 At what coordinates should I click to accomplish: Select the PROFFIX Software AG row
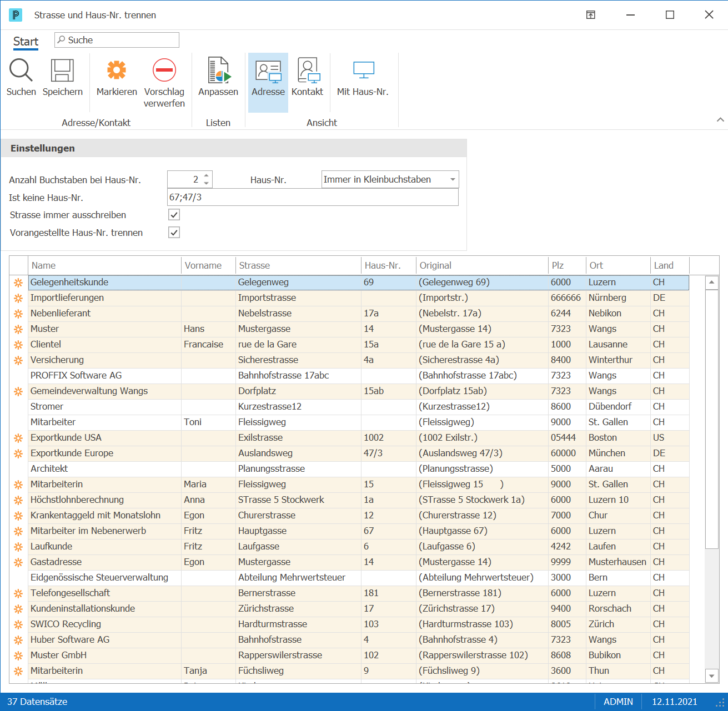tap(349, 376)
